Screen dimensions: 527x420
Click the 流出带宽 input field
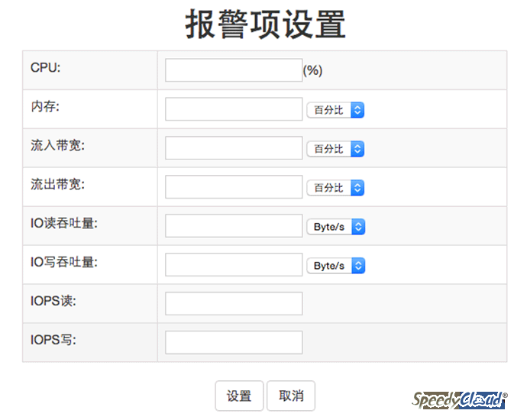click(x=234, y=187)
